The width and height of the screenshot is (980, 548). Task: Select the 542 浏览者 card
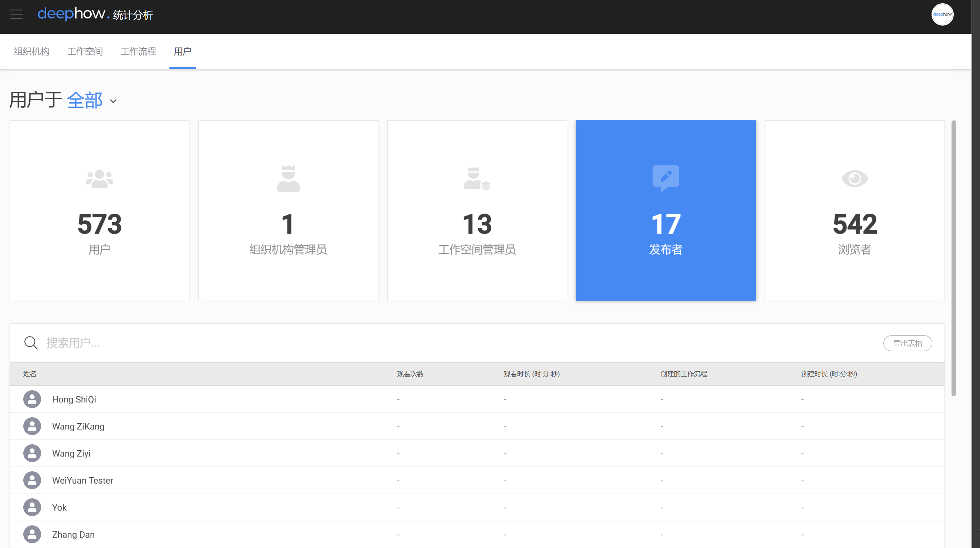(855, 211)
